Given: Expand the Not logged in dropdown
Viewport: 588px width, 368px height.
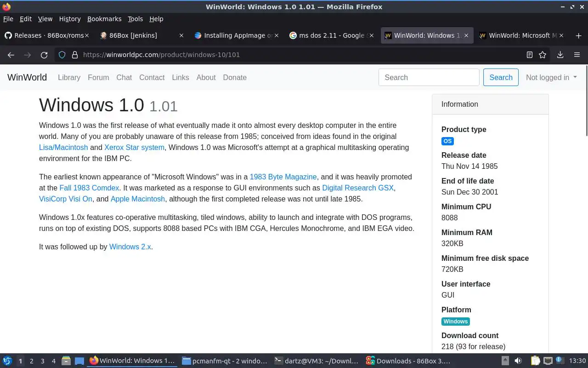Looking at the screenshot, I should pyautogui.click(x=551, y=77).
